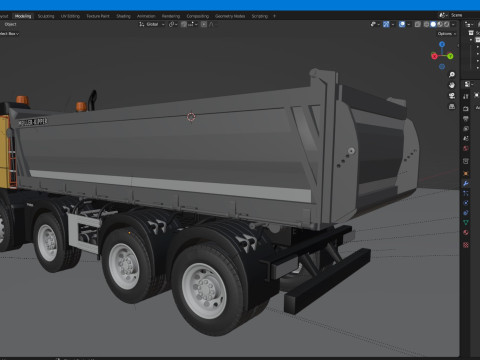Toggle X-ray view in viewport header
The height and width of the screenshot is (360, 480).
click(x=418, y=24)
